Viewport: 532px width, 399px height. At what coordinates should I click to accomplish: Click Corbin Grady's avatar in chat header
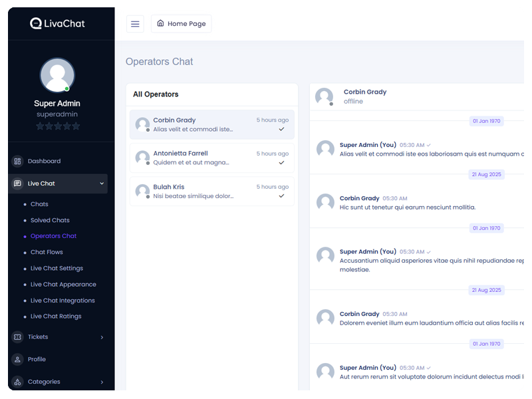324,96
